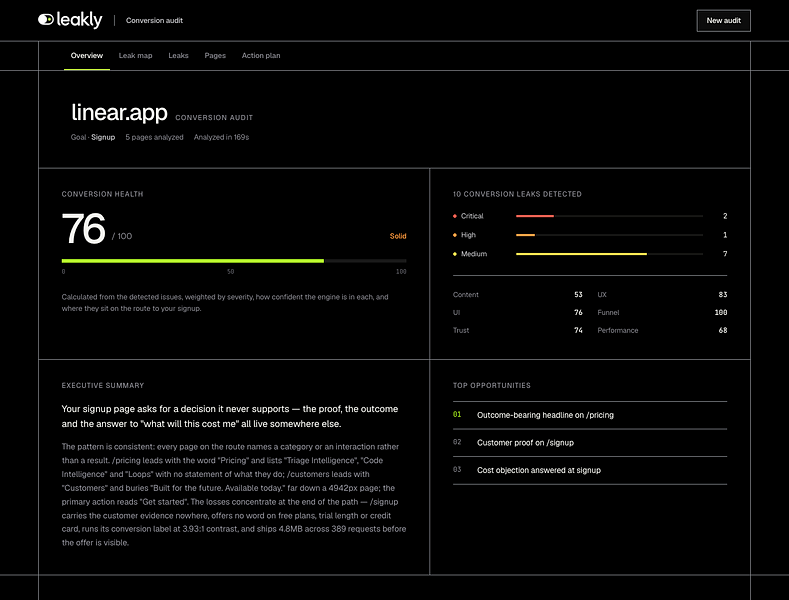This screenshot has height=600, width=789.
Task: Open the Overview tab
Action: 87,55
